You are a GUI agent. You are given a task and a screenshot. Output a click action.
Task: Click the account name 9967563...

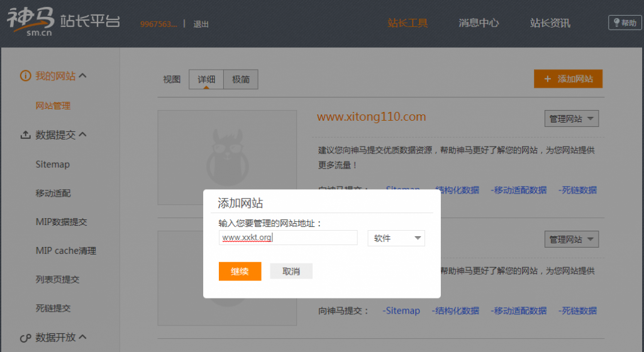(158, 25)
